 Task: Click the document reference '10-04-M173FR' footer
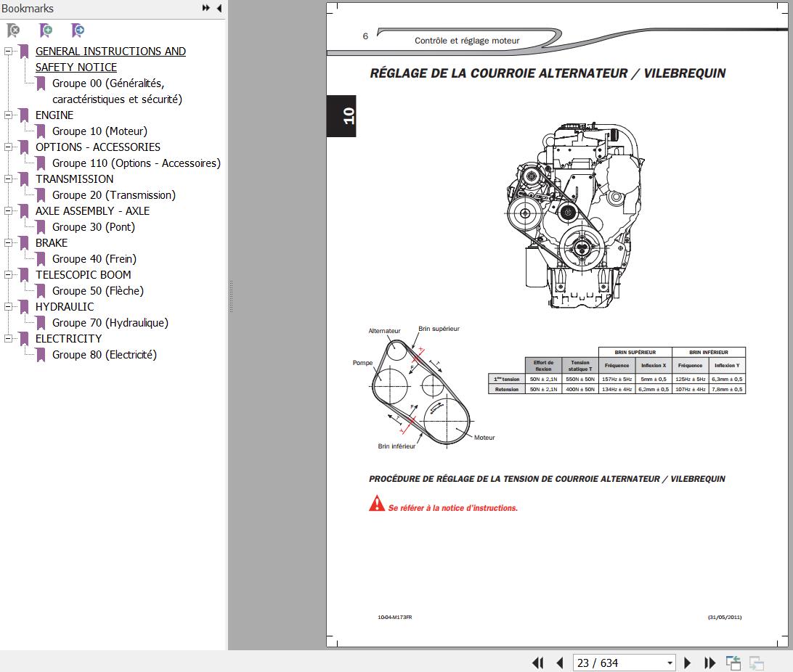coord(394,617)
